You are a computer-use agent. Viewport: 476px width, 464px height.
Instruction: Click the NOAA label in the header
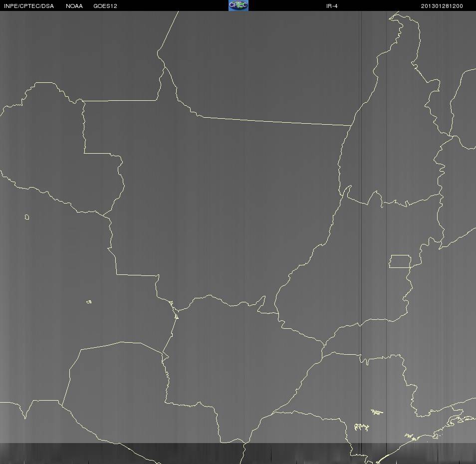(x=74, y=6)
